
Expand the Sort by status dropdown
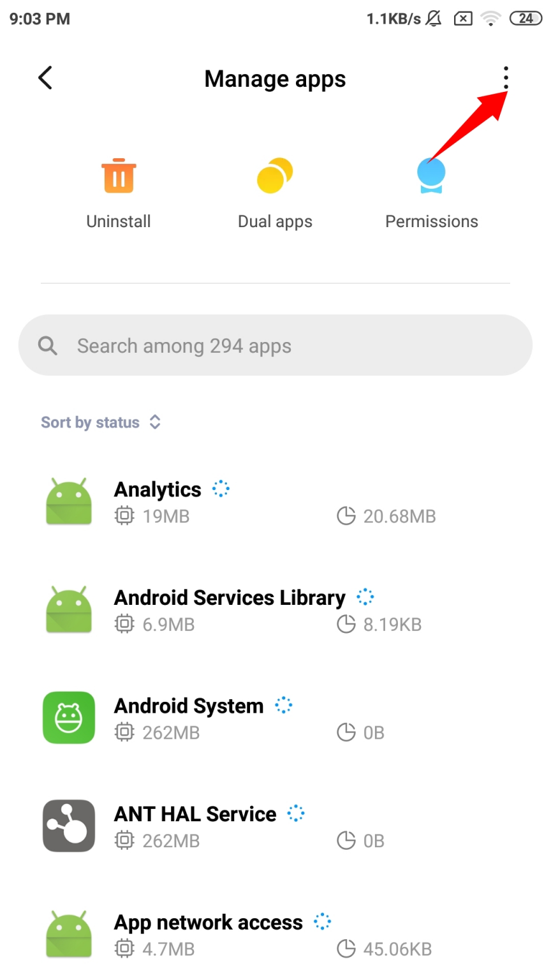[x=101, y=422]
